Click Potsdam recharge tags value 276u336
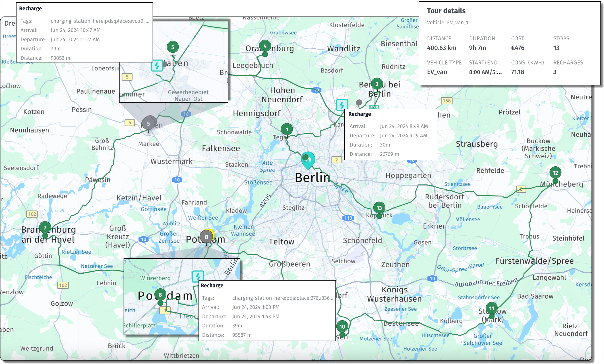The height and width of the screenshot is (364, 604). [x=283, y=298]
